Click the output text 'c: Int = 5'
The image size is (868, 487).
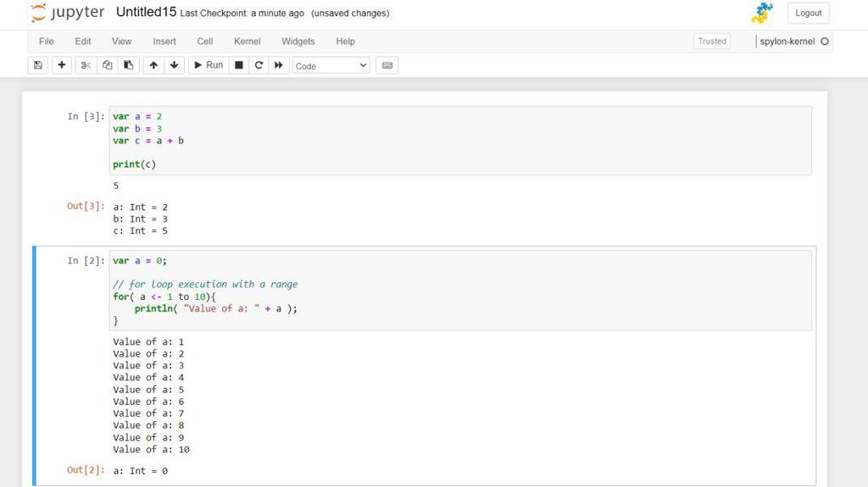140,230
